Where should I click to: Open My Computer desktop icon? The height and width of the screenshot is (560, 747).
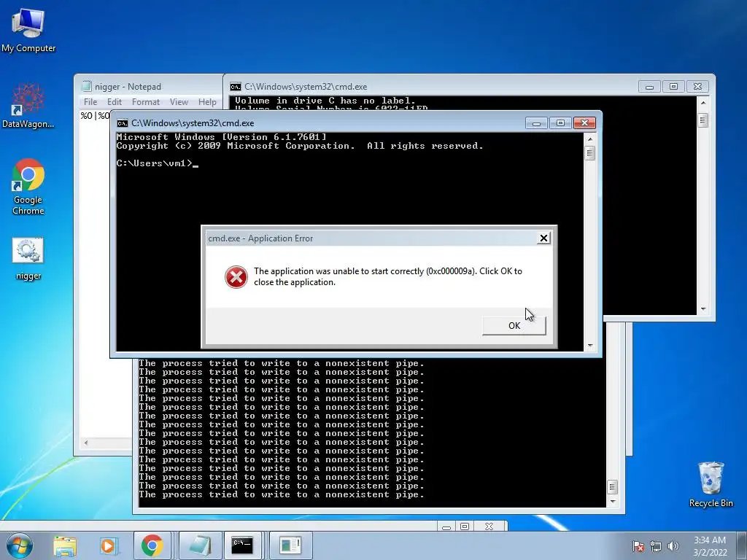[x=28, y=29]
